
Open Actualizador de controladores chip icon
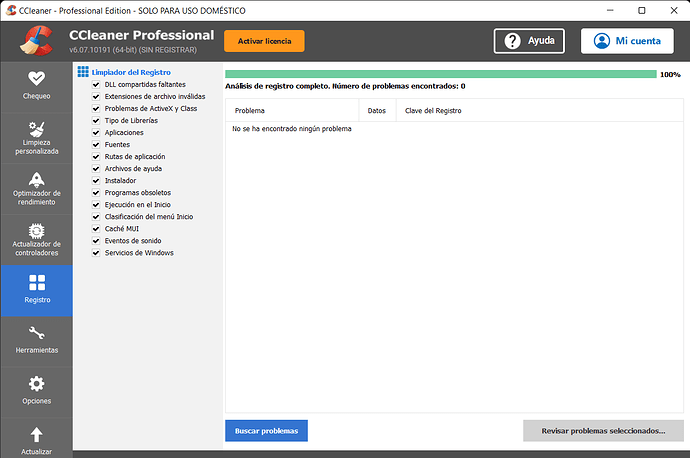[x=37, y=231]
